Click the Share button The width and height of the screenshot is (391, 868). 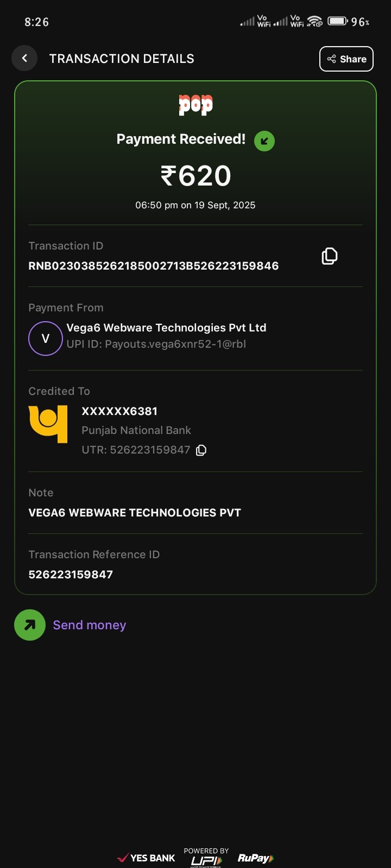(346, 59)
